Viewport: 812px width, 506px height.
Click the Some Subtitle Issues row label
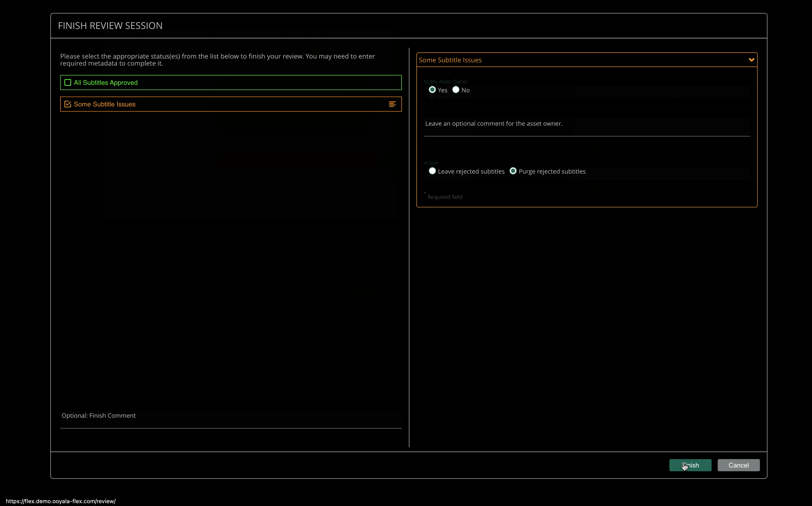click(x=104, y=104)
